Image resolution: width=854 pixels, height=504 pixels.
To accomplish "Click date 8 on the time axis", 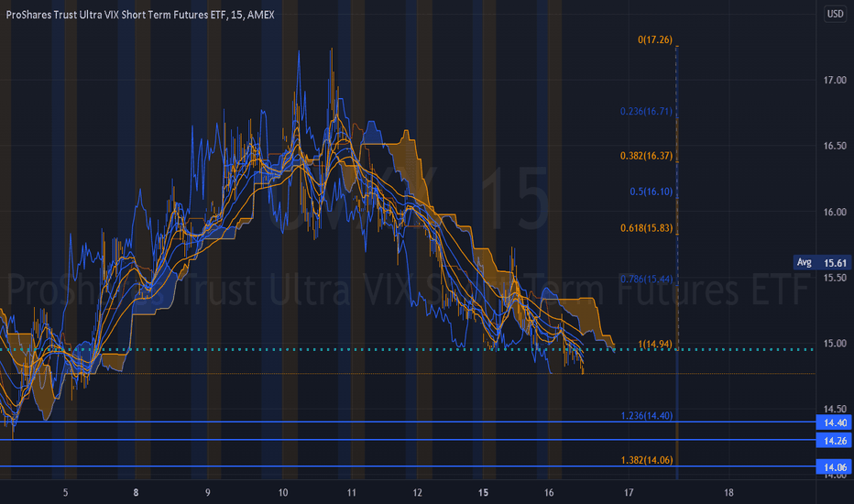I will point(136,493).
